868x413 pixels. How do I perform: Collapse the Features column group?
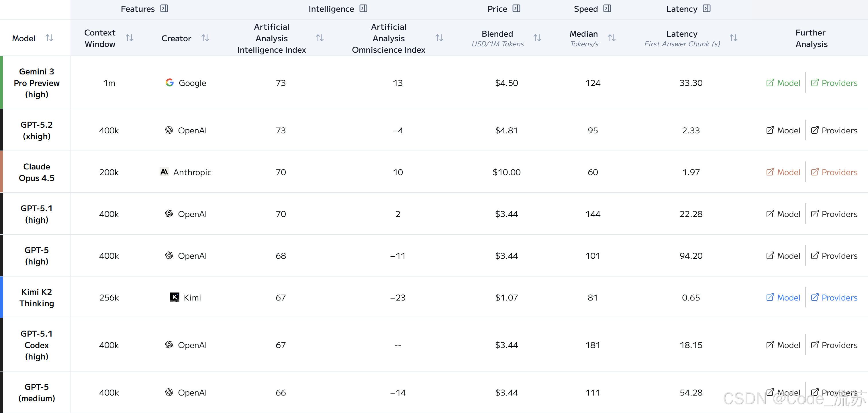pyautogui.click(x=164, y=8)
